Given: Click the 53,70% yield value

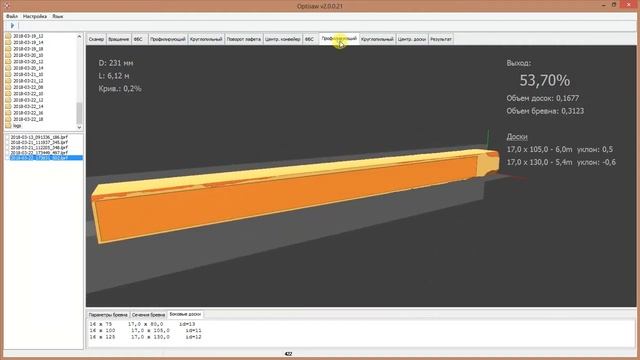Looking at the screenshot, I should coord(544,80).
